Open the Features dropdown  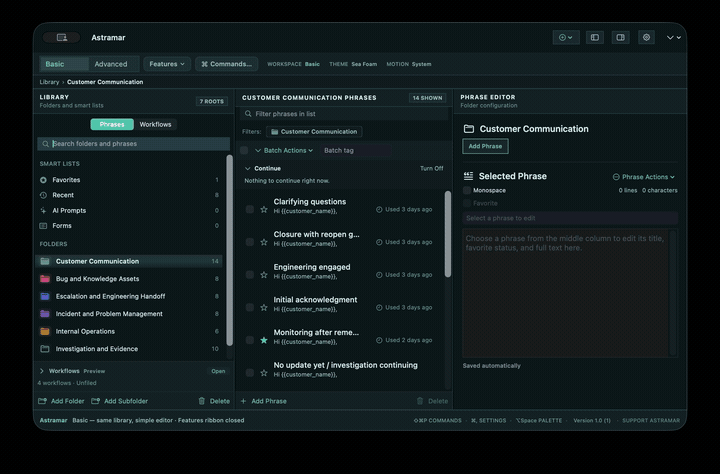167,64
